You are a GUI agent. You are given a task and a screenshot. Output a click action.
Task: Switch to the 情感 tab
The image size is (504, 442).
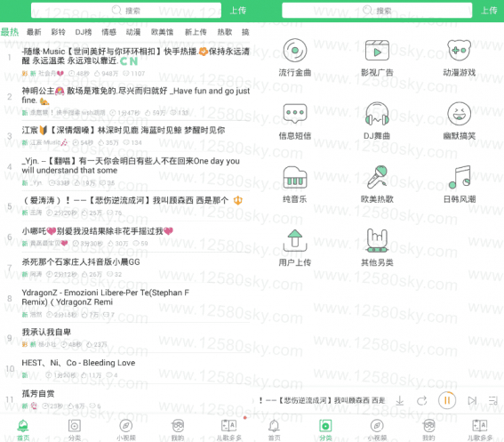[x=108, y=32]
